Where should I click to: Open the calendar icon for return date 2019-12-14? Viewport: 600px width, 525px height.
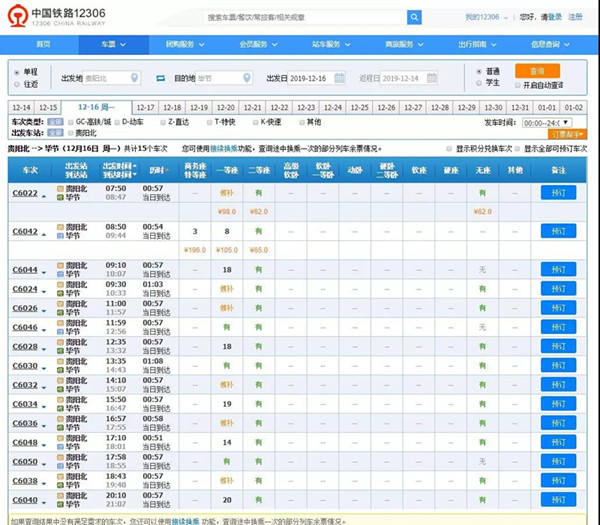click(432, 78)
